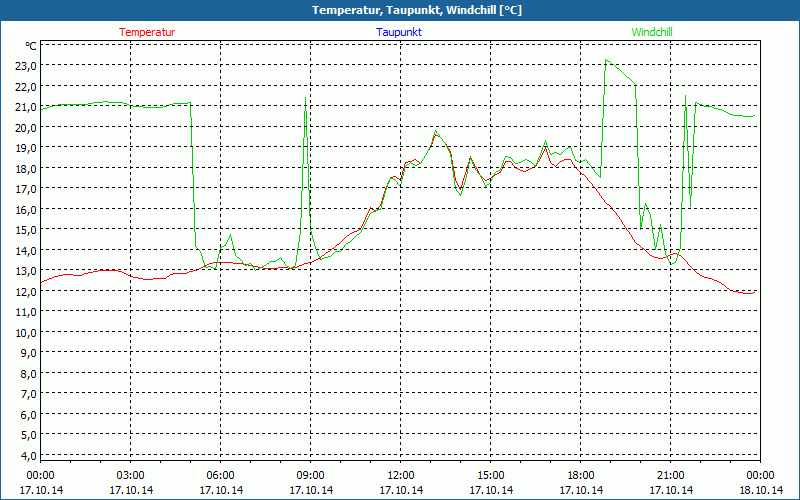
Task: Click the windchill spike at 09:00
Action: pyautogui.click(x=305, y=97)
